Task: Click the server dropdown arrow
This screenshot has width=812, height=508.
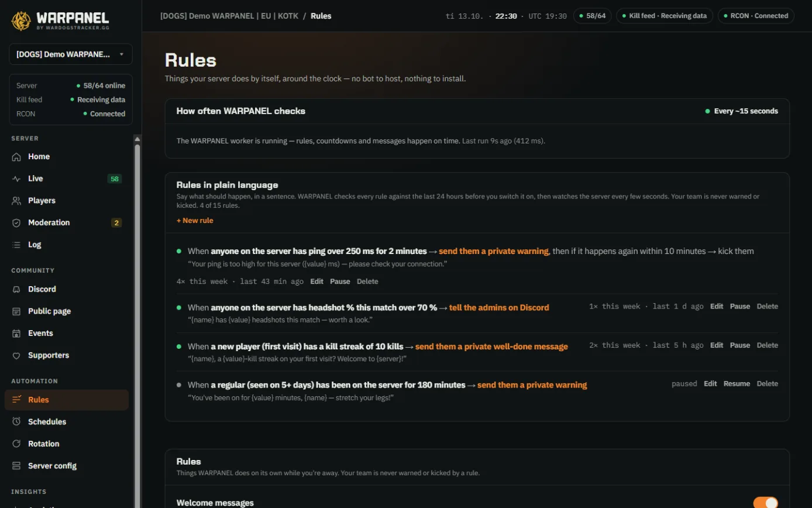Action: click(122, 54)
